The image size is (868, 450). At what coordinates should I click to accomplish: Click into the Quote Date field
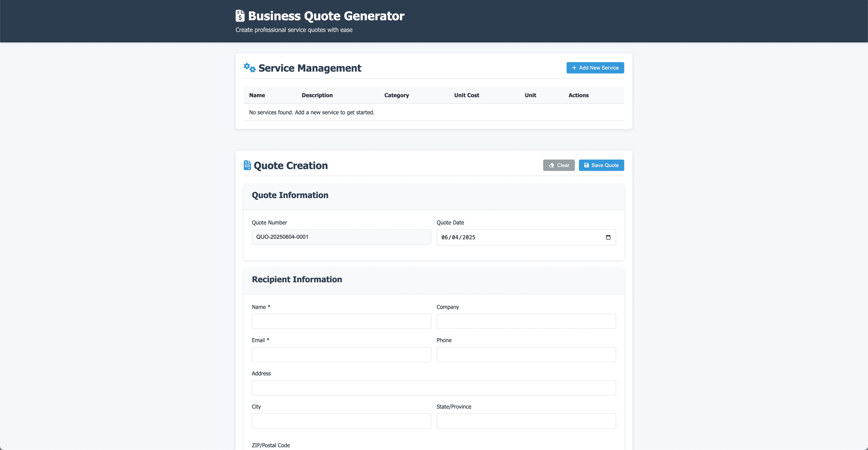[x=519, y=238]
